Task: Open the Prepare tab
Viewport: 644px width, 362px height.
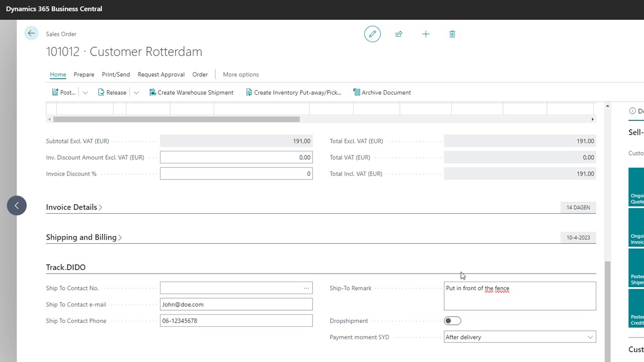Action: [x=84, y=74]
